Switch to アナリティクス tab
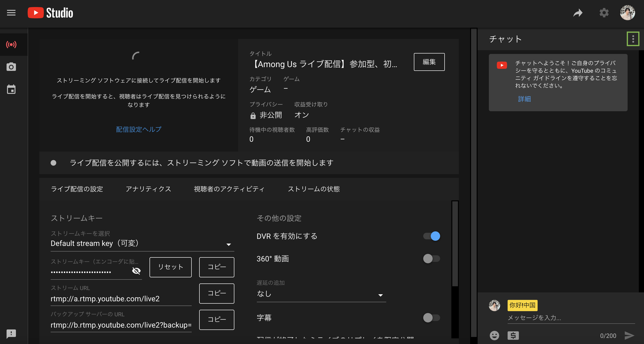Viewport: 644px width, 344px height. click(x=149, y=189)
